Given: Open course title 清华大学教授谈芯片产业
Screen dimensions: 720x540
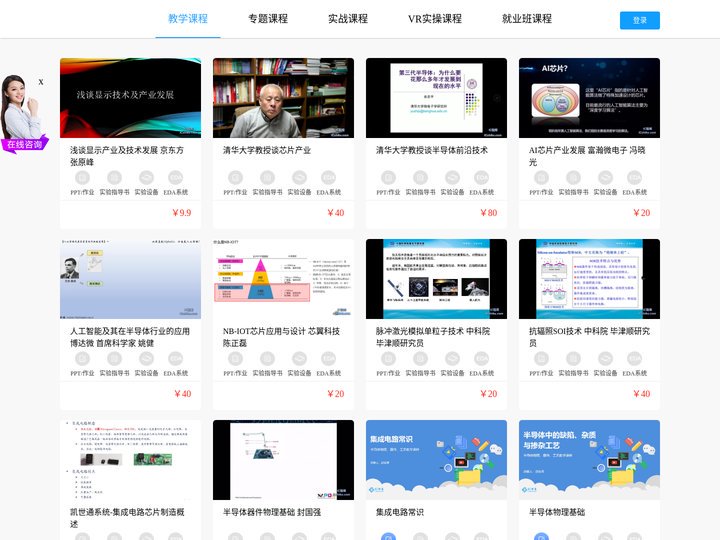Looking at the screenshot, I should click(x=267, y=150).
